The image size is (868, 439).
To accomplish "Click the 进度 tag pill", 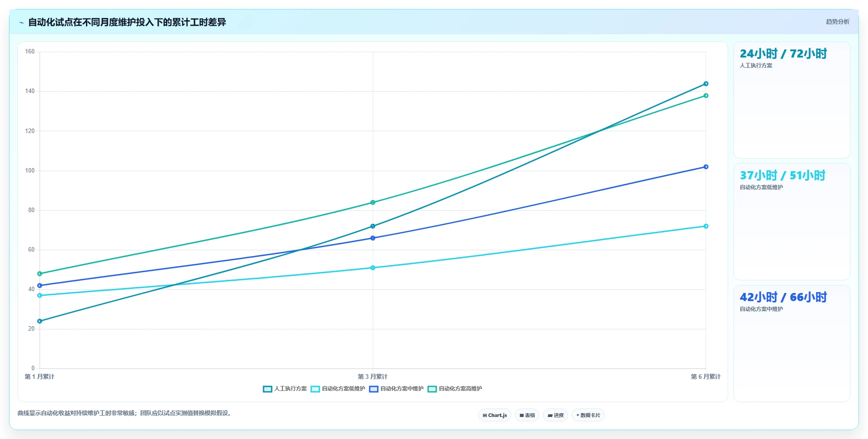I will 555,415.
